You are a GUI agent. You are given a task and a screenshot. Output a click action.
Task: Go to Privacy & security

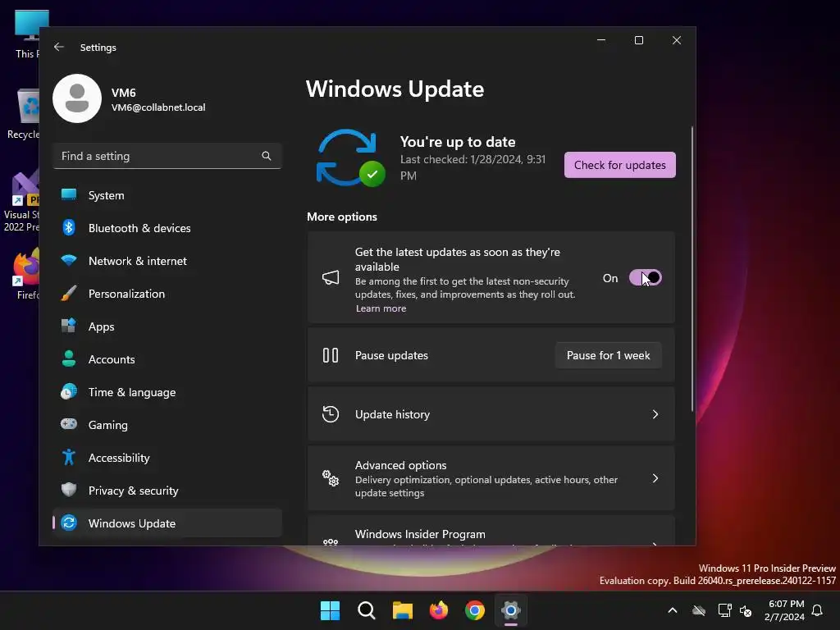click(167, 491)
